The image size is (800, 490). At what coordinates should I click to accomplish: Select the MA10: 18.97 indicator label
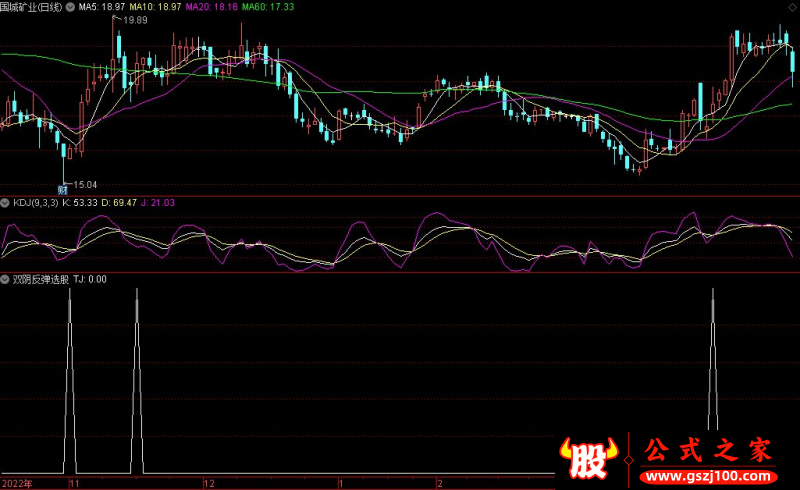point(158,7)
